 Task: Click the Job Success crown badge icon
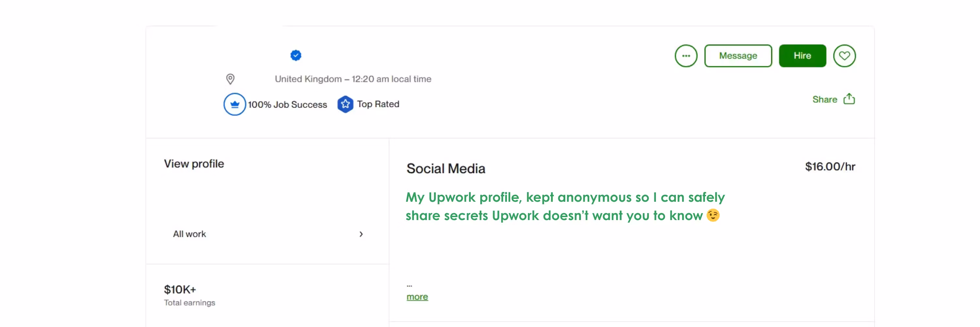[234, 104]
